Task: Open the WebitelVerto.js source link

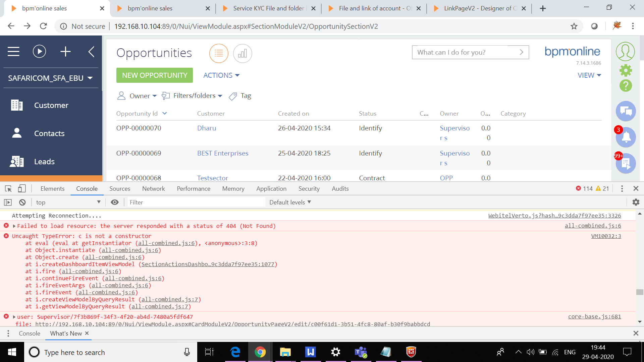Action: tap(555, 216)
